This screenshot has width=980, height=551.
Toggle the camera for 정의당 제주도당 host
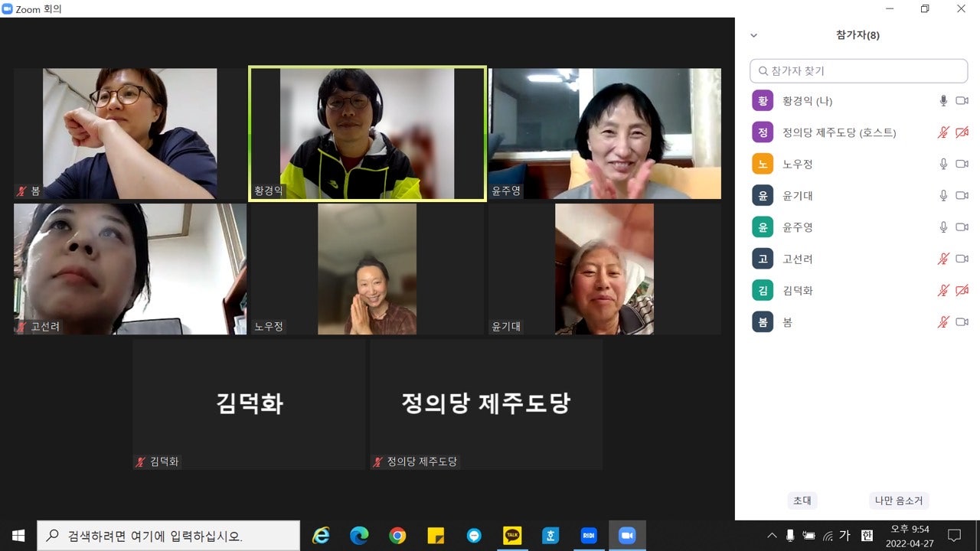(962, 132)
